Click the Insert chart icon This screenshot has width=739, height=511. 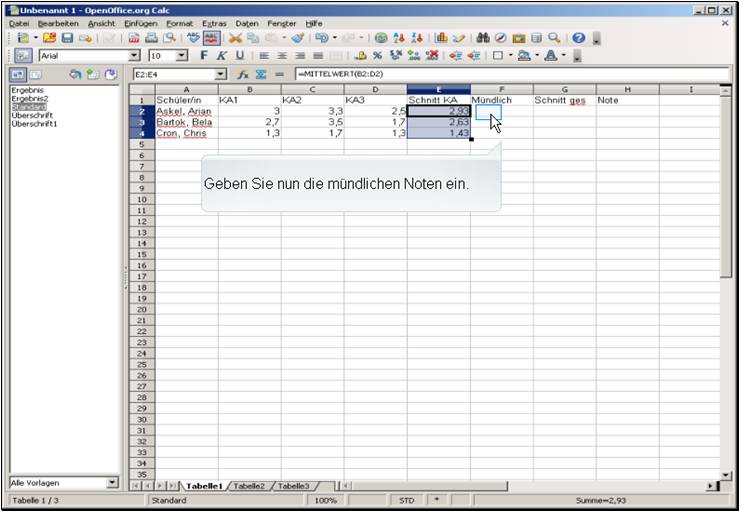pyautogui.click(x=441, y=38)
